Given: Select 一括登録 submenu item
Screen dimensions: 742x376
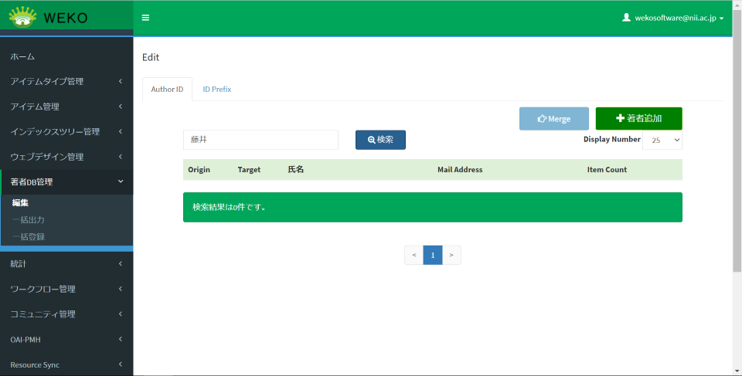Looking at the screenshot, I should [x=28, y=236].
